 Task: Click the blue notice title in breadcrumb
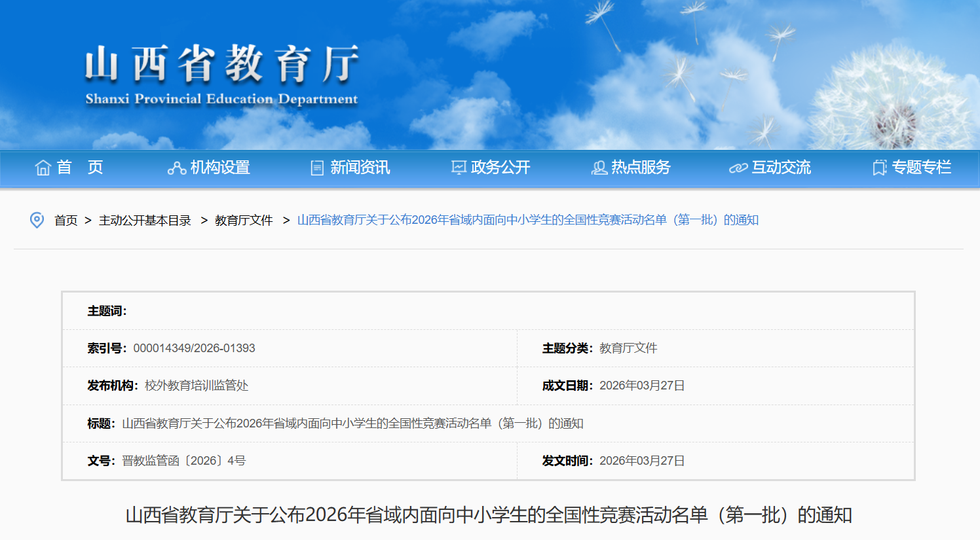coord(527,220)
